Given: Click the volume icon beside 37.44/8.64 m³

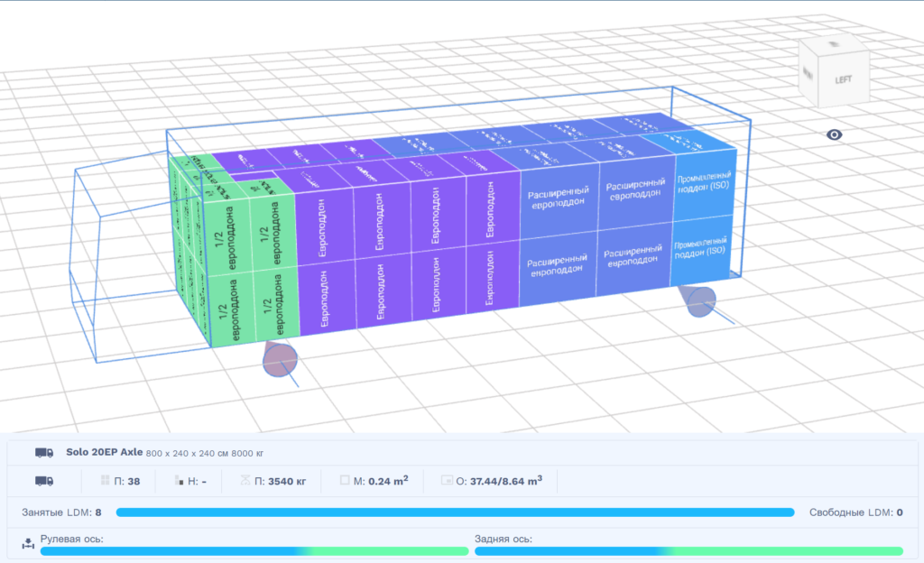Looking at the screenshot, I should [x=446, y=481].
